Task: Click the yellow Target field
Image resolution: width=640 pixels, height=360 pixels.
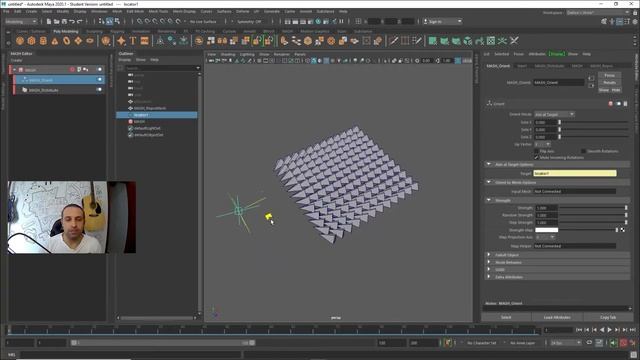Action: point(575,173)
